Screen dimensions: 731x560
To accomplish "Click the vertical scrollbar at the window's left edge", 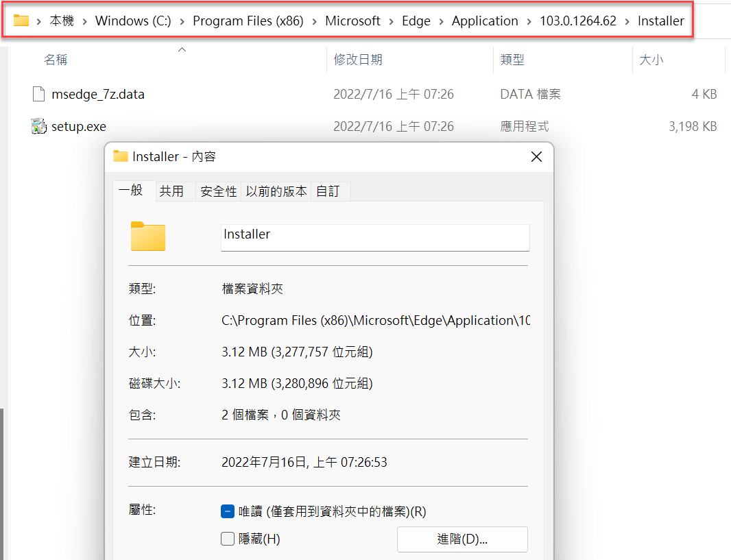I will [x=2, y=485].
